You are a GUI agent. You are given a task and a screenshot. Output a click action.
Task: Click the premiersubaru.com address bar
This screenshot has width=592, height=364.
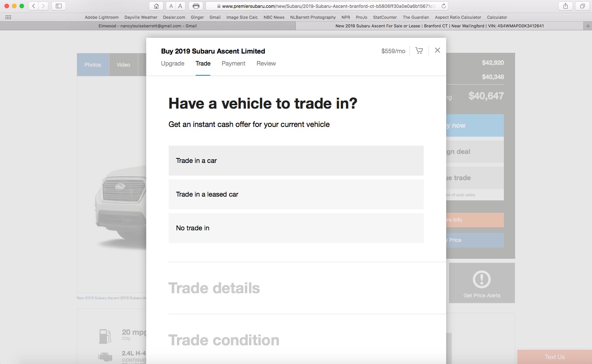coord(327,6)
